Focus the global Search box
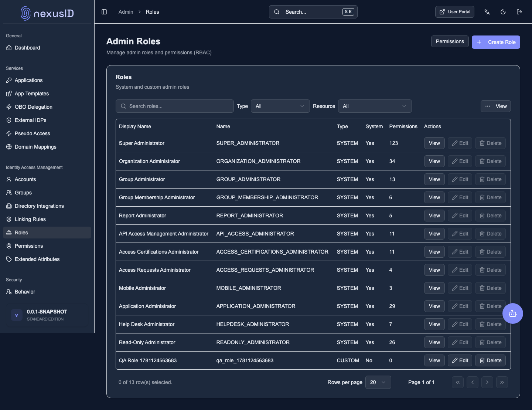532x410 pixels. [313, 12]
